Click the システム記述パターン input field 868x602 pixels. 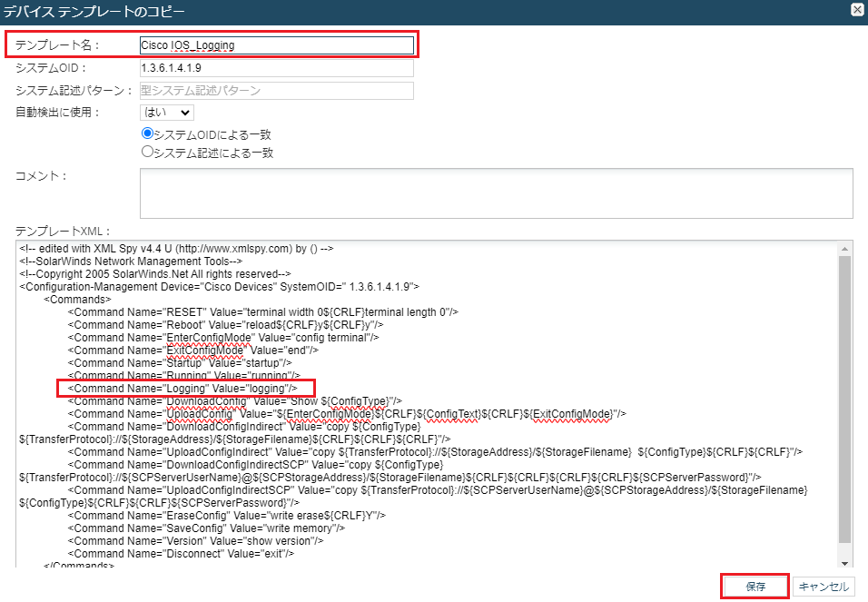tap(277, 91)
